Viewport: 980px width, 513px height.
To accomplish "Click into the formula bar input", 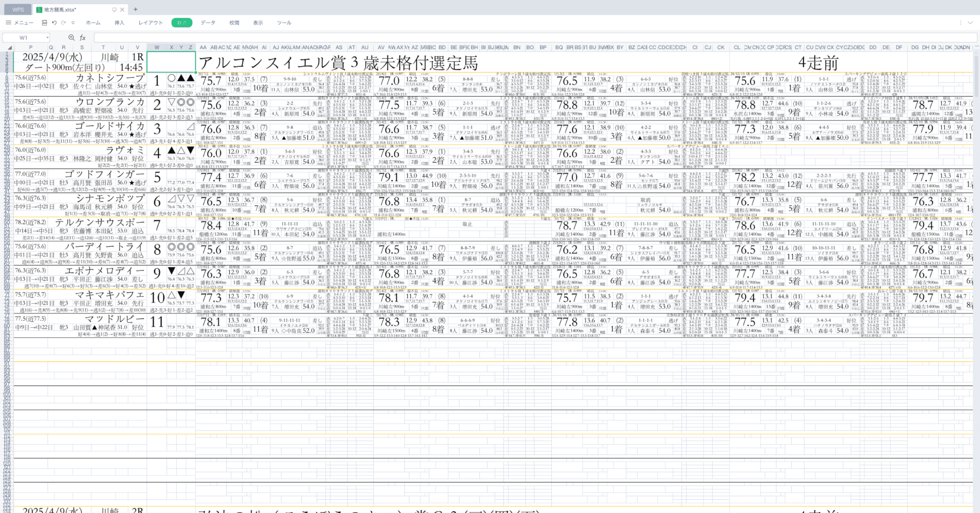I will (535, 37).
